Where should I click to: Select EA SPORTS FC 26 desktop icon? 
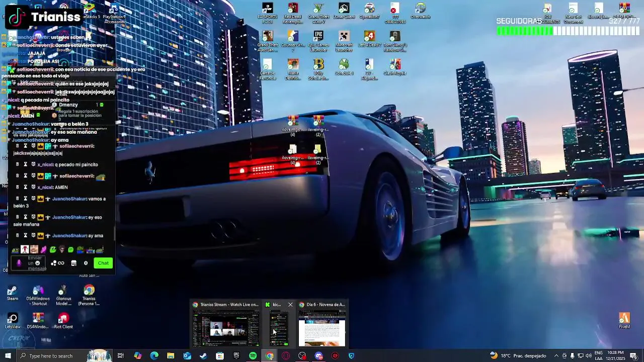click(x=267, y=13)
